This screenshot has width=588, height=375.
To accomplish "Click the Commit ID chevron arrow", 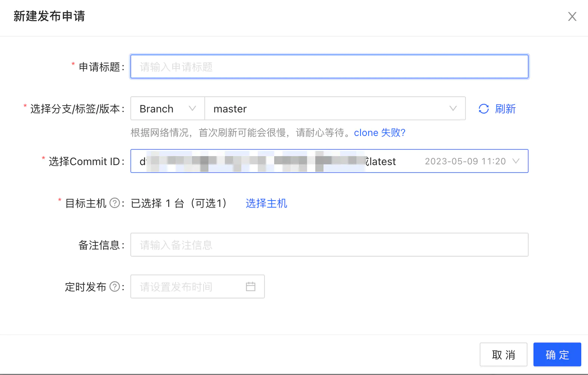I will coord(516,161).
